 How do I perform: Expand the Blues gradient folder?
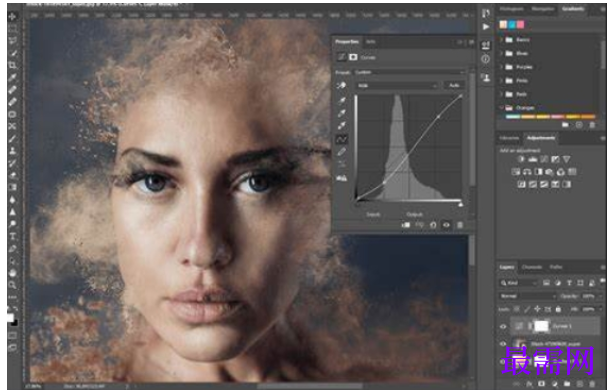[502, 53]
